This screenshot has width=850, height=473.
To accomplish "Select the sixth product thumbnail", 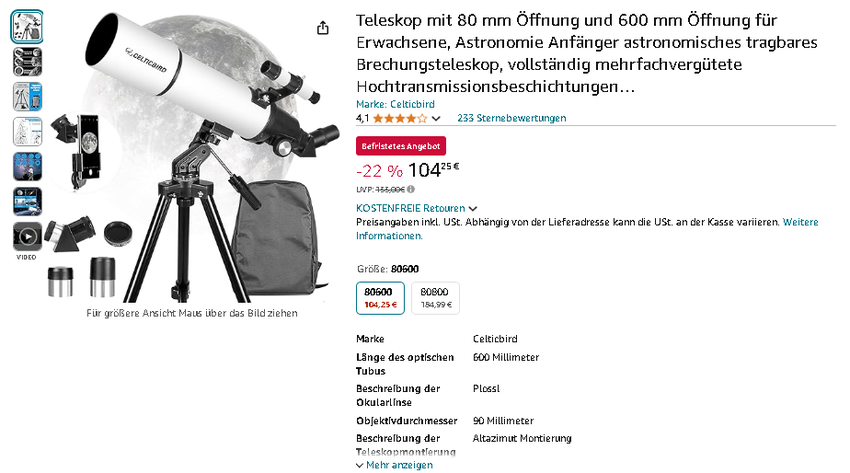I will (27, 202).
